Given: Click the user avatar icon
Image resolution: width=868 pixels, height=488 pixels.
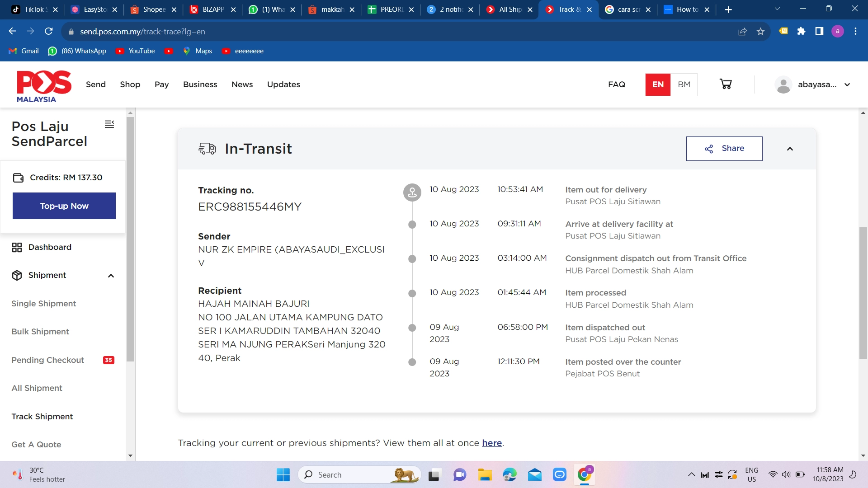Looking at the screenshot, I should (783, 84).
